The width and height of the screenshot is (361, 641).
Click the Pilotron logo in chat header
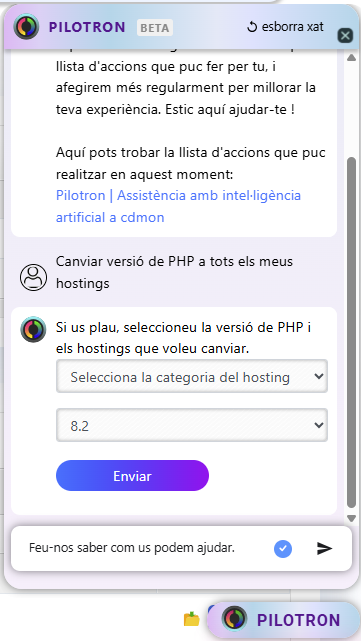[x=26, y=27]
